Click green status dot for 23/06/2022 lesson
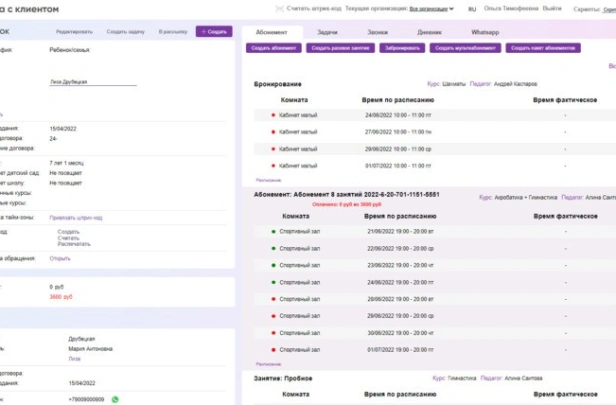 click(x=273, y=265)
